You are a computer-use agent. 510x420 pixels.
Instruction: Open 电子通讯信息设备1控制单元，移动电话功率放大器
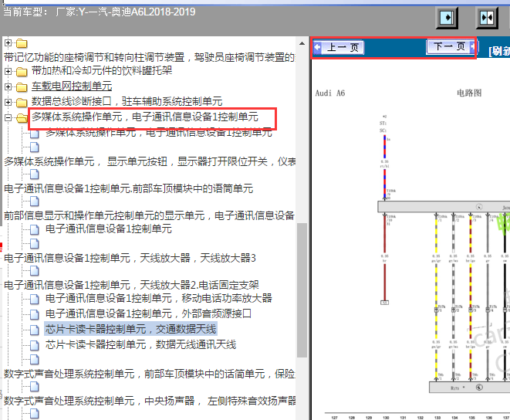[x=159, y=298]
